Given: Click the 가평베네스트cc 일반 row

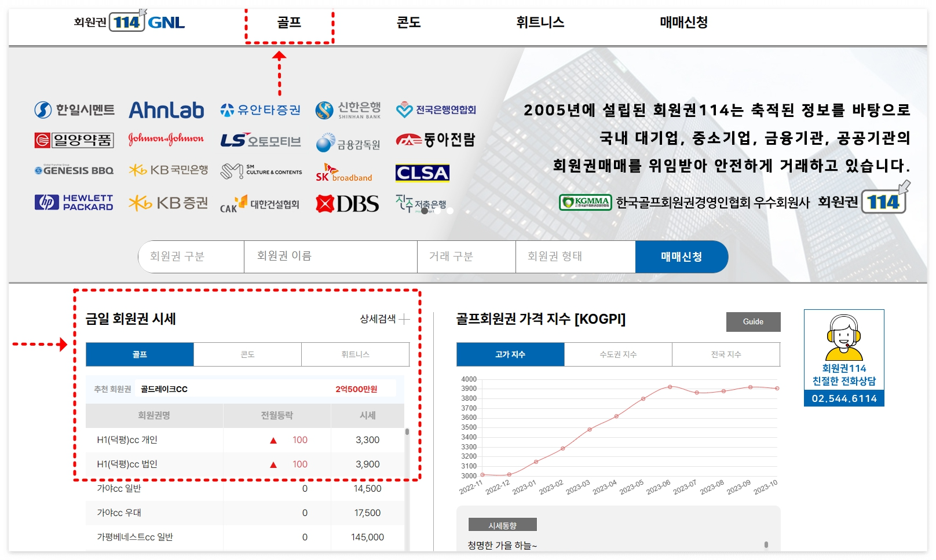Looking at the screenshot, I should (x=245, y=537).
